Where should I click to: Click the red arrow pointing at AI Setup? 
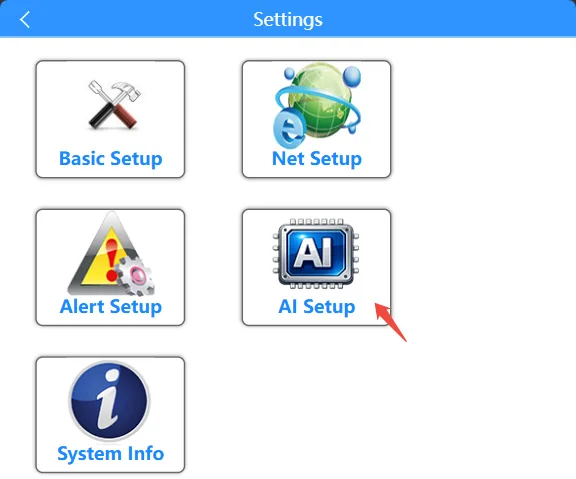pos(390,322)
